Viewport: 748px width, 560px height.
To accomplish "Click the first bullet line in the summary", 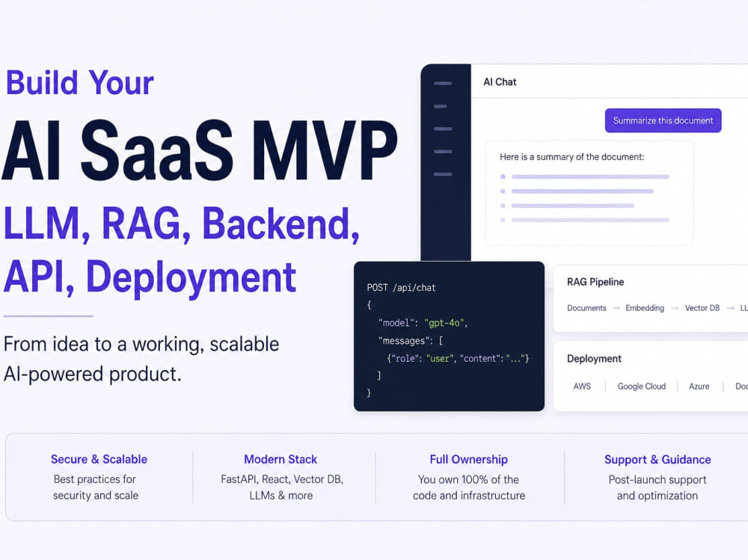I will click(x=590, y=177).
